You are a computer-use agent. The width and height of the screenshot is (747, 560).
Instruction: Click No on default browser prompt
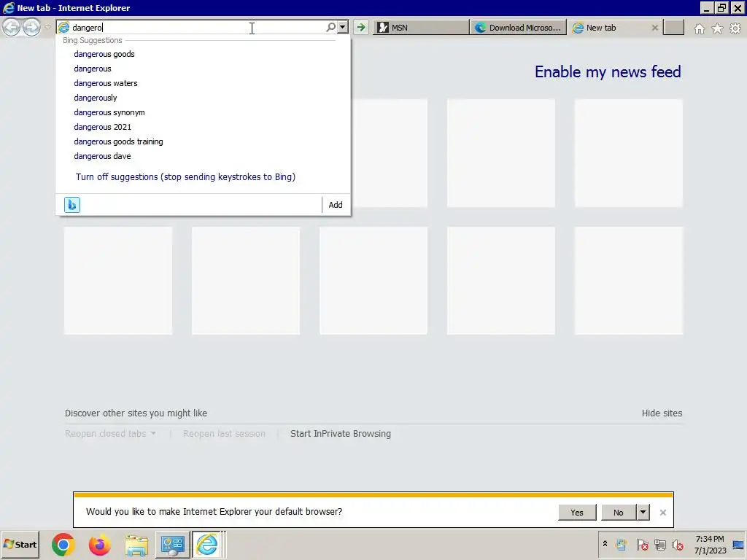619,513
